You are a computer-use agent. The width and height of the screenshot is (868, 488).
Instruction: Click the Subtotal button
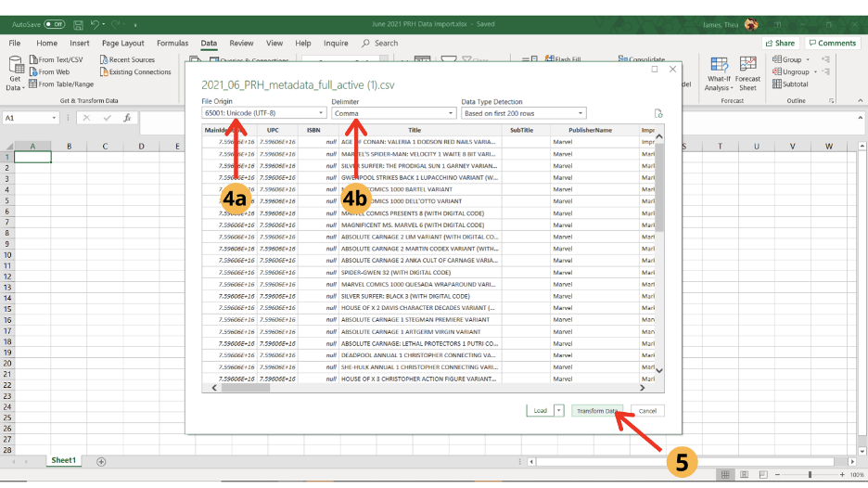[790, 84]
